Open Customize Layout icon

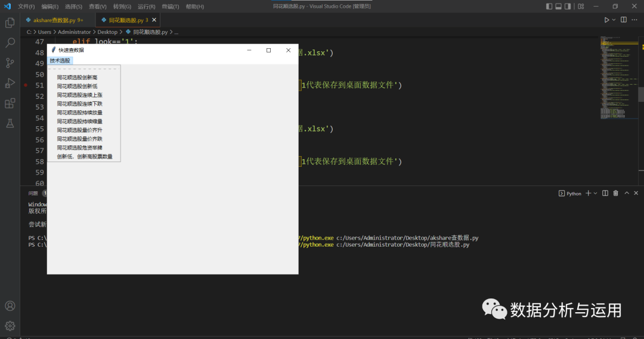581,6
